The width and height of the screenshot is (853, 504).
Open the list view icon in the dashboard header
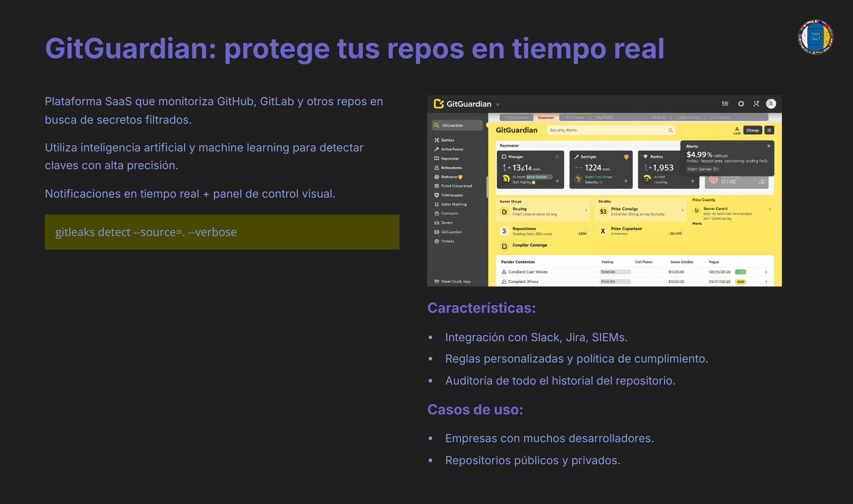click(x=725, y=104)
